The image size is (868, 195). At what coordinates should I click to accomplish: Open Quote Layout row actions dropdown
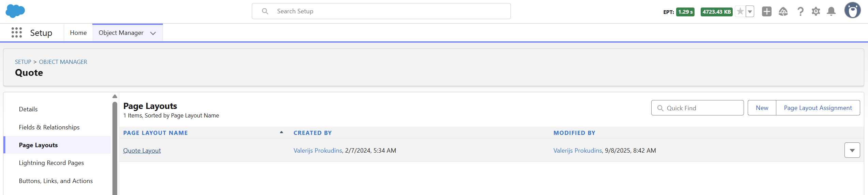click(x=852, y=150)
